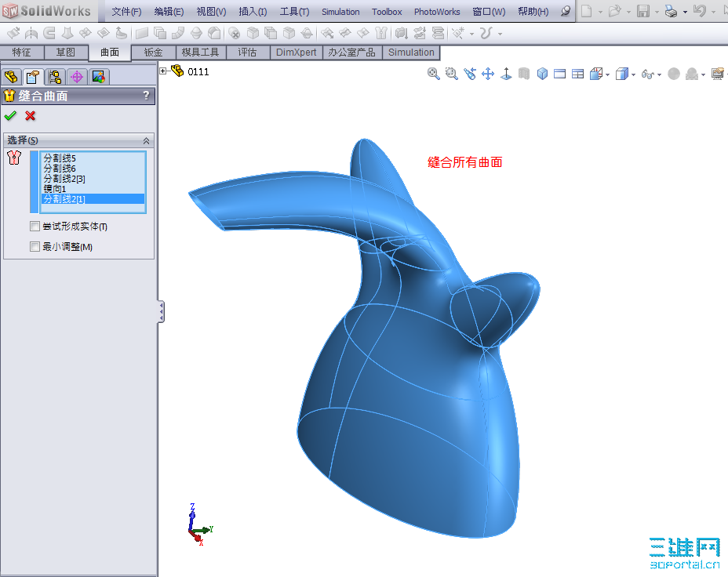Switch to the 草图 tab
Viewport: 728px width, 577px height.
[65, 53]
